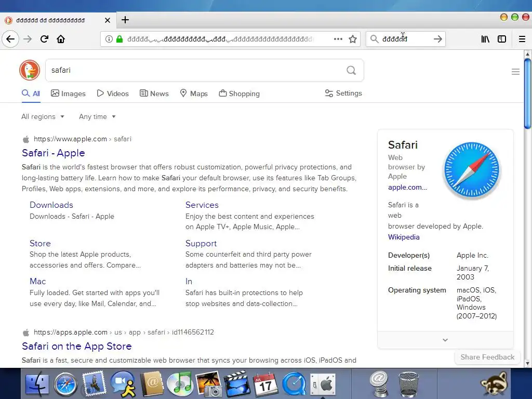
Task: Click the Safari compass logo image
Action: pos(472,170)
